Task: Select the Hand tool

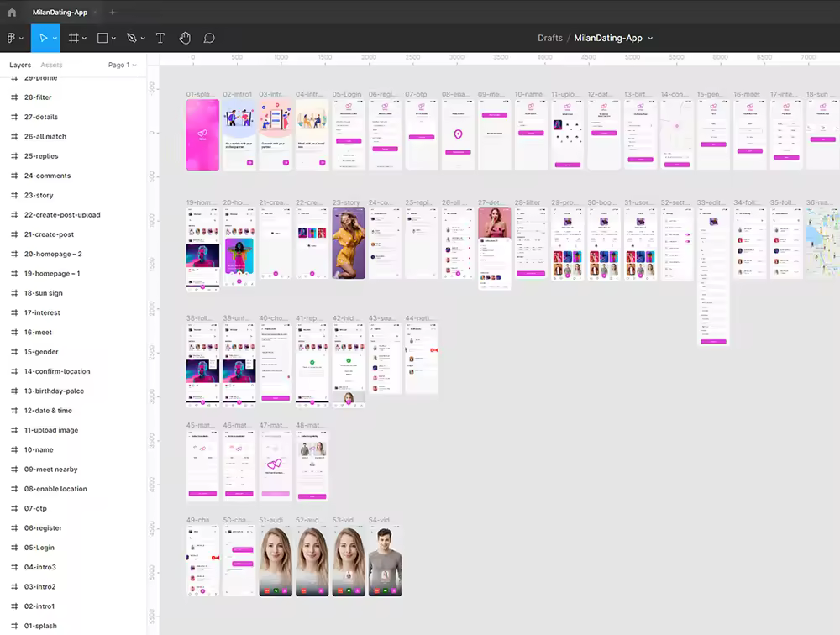Action: (185, 38)
